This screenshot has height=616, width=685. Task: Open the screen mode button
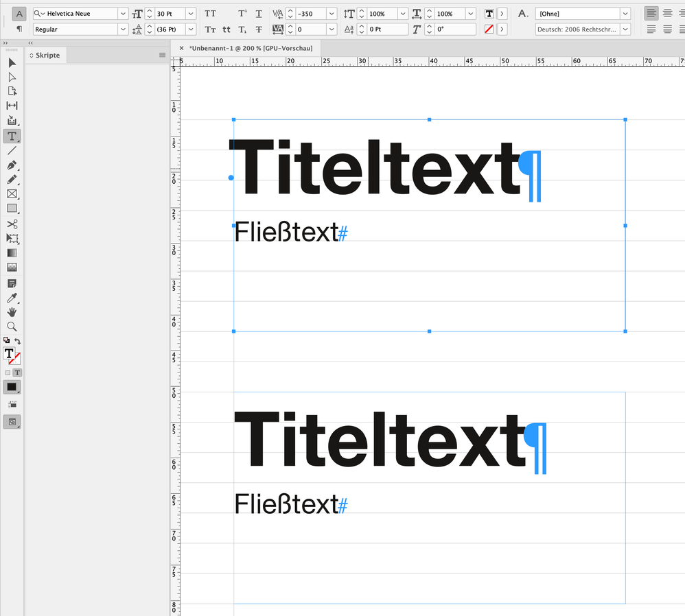tap(12, 422)
